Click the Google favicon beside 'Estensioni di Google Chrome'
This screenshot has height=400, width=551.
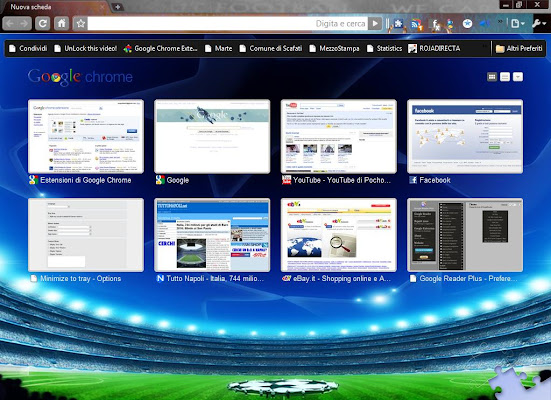tap(33, 180)
